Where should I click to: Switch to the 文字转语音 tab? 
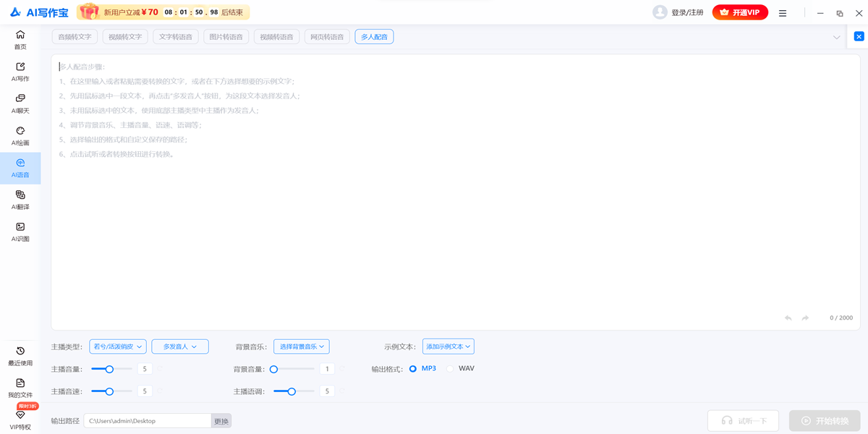(x=176, y=37)
